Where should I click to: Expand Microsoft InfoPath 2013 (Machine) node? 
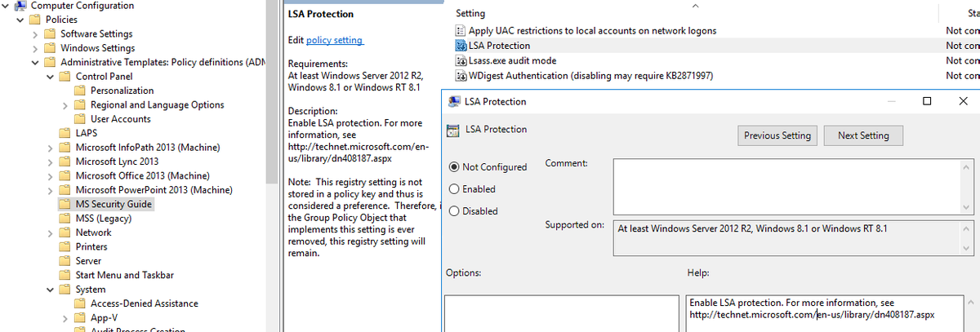50,148
